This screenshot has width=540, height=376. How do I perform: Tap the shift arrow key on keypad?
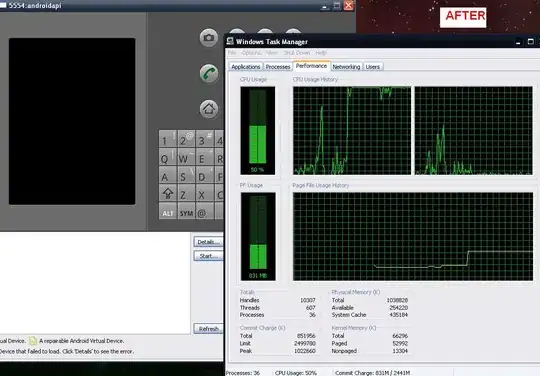(168, 193)
